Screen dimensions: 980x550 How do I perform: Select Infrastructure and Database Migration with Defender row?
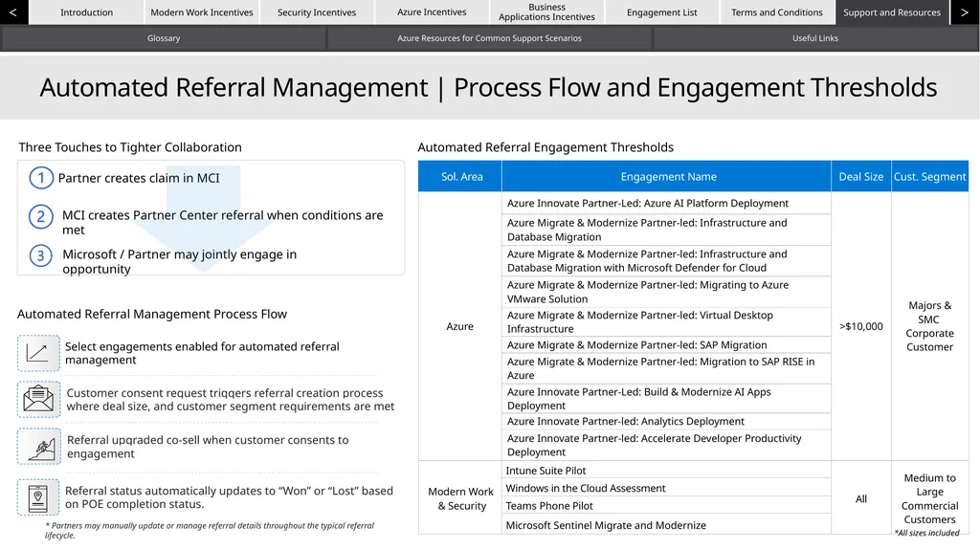click(667, 260)
